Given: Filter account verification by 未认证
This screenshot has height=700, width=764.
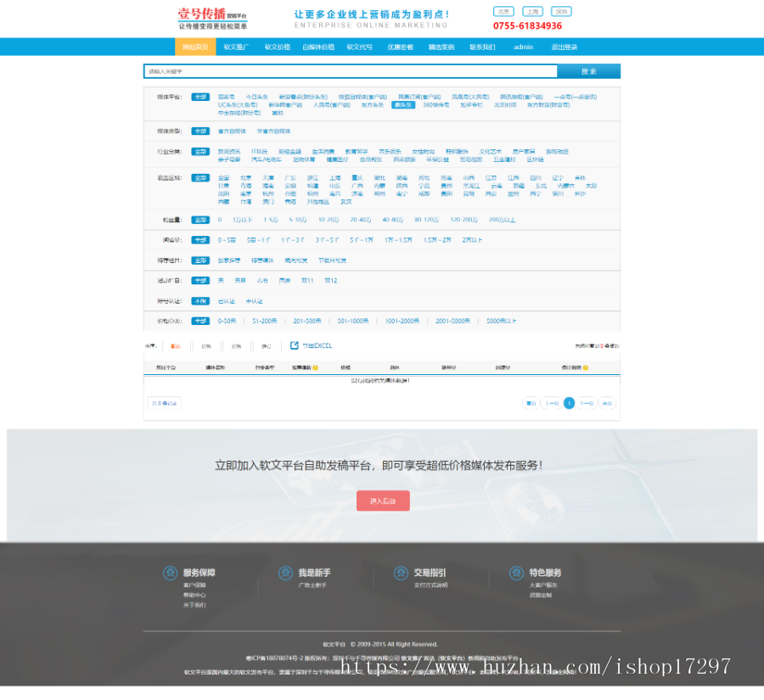Looking at the screenshot, I should 255,301.
